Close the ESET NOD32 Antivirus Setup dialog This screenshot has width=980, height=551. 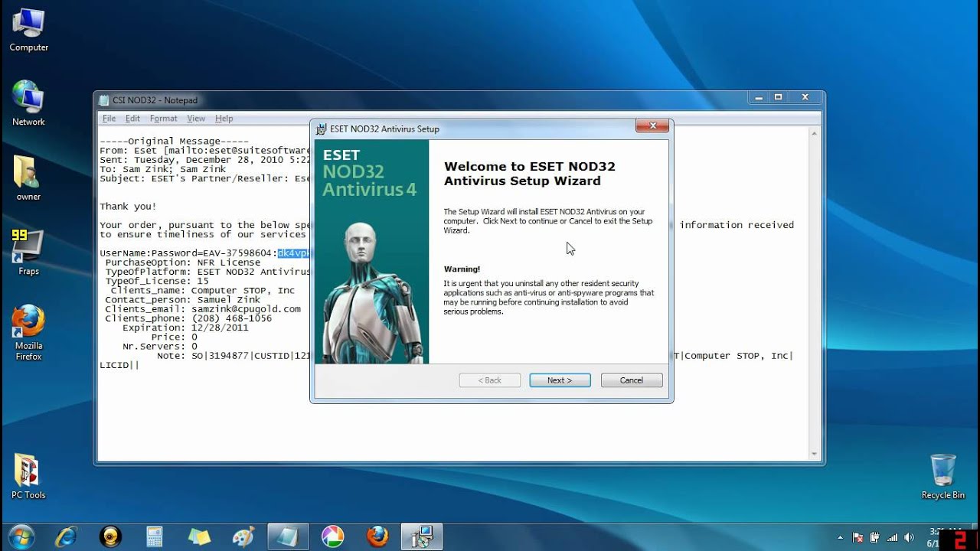[x=653, y=126]
